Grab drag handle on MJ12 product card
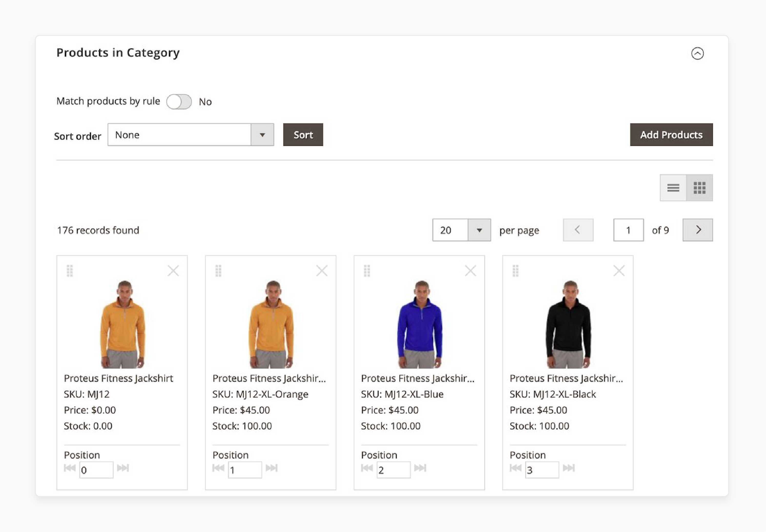The width and height of the screenshot is (766, 532). (70, 271)
